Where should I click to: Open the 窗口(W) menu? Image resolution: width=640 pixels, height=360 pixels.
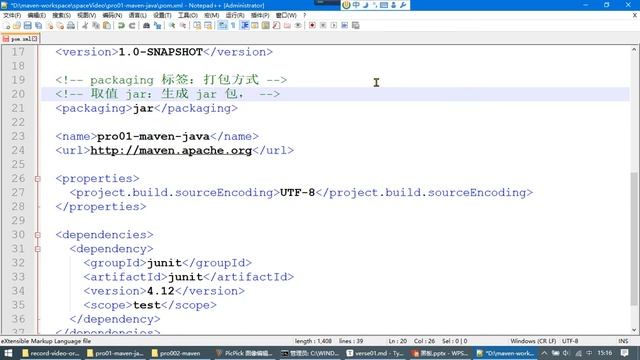(x=286, y=15)
